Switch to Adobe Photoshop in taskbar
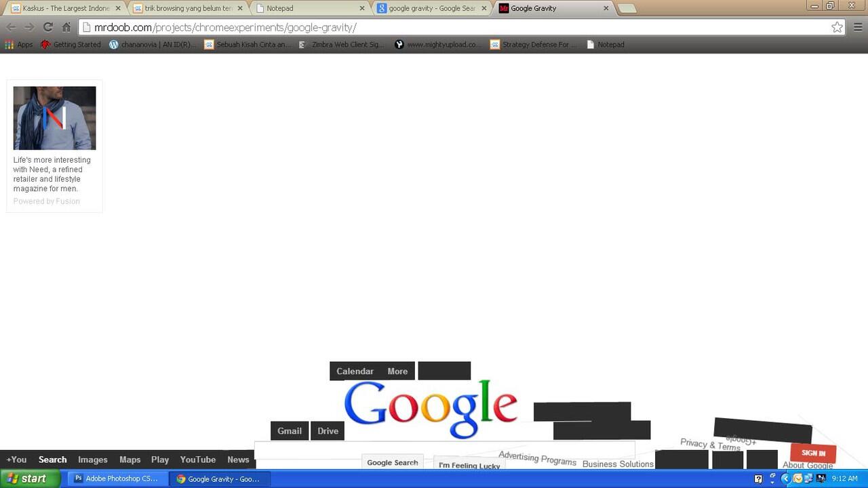 (116, 479)
